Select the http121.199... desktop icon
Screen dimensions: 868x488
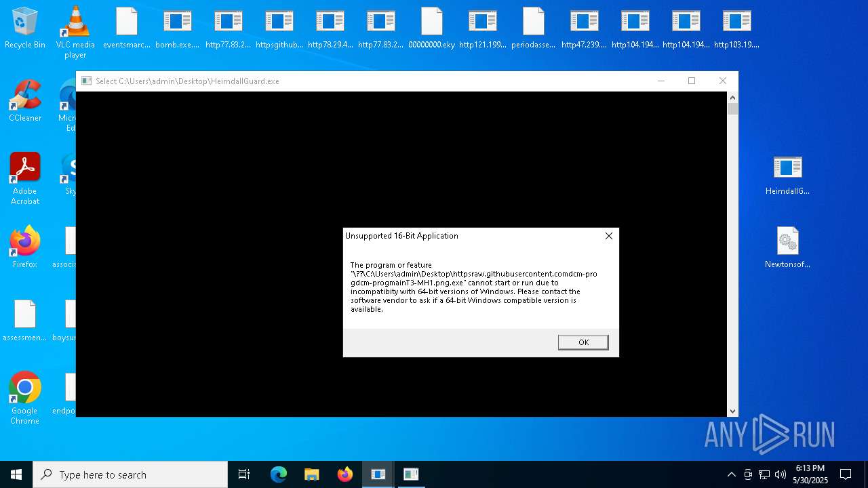483,28
